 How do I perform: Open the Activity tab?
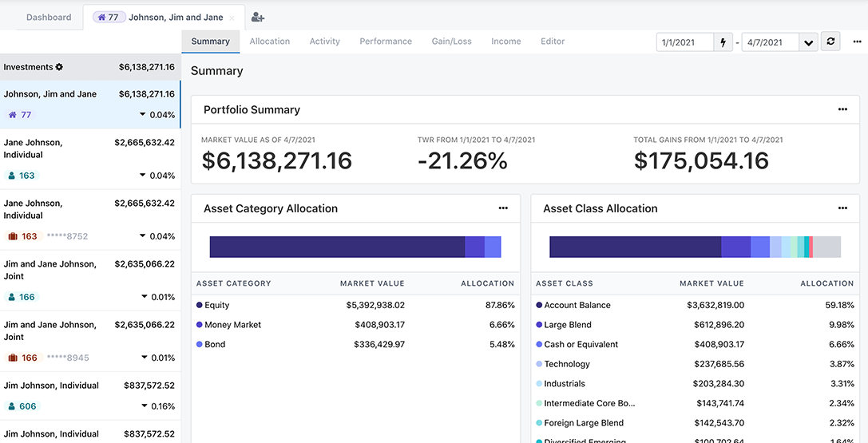tap(324, 42)
